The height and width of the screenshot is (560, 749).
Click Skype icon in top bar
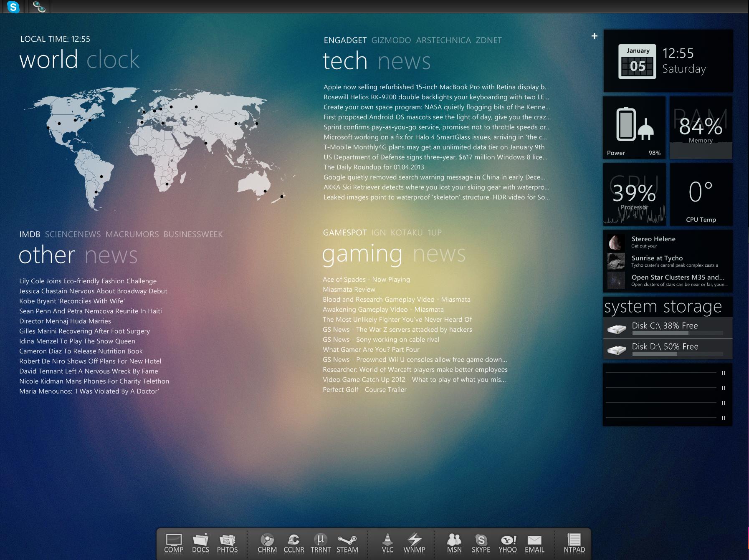[x=13, y=7]
